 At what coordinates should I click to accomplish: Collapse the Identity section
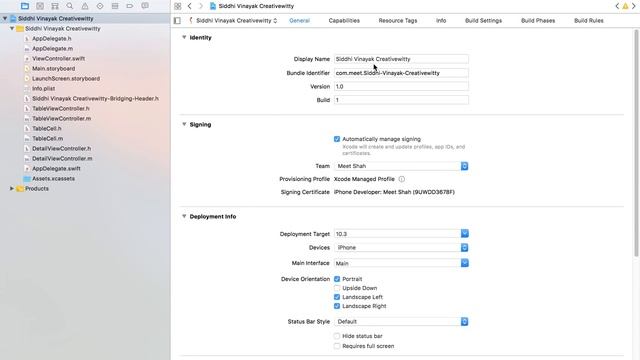tap(184, 38)
